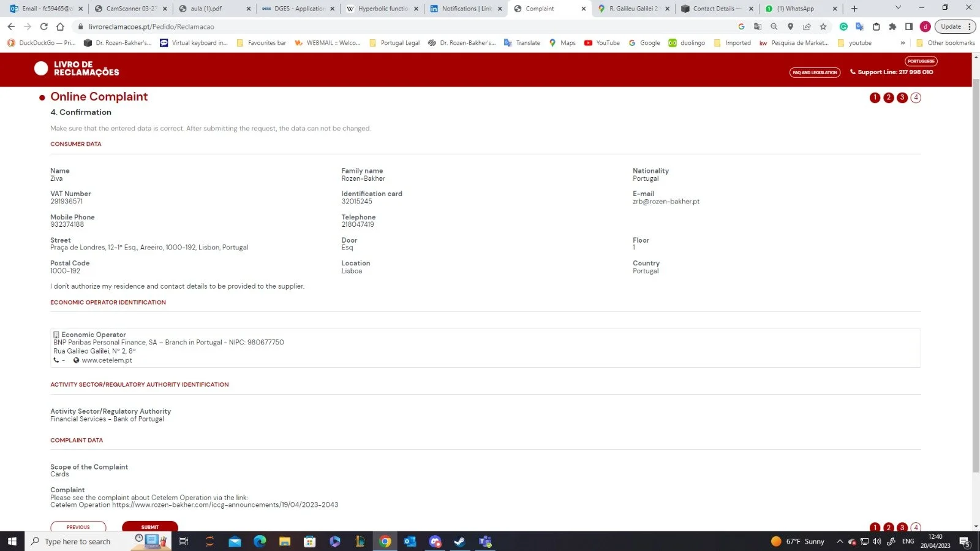Image resolution: width=980 pixels, height=551 pixels.
Task: Open translate this page icon
Action: click(x=758, y=26)
